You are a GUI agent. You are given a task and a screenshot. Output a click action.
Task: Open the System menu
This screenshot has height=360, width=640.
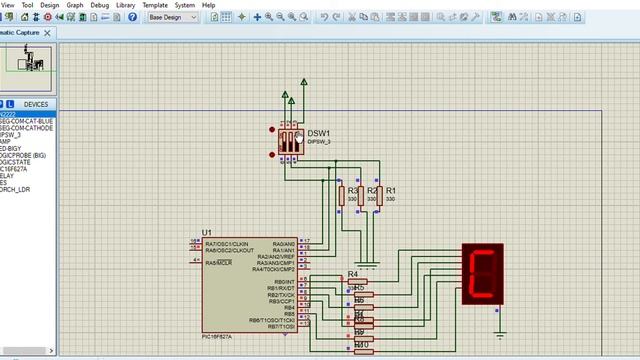point(184,5)
